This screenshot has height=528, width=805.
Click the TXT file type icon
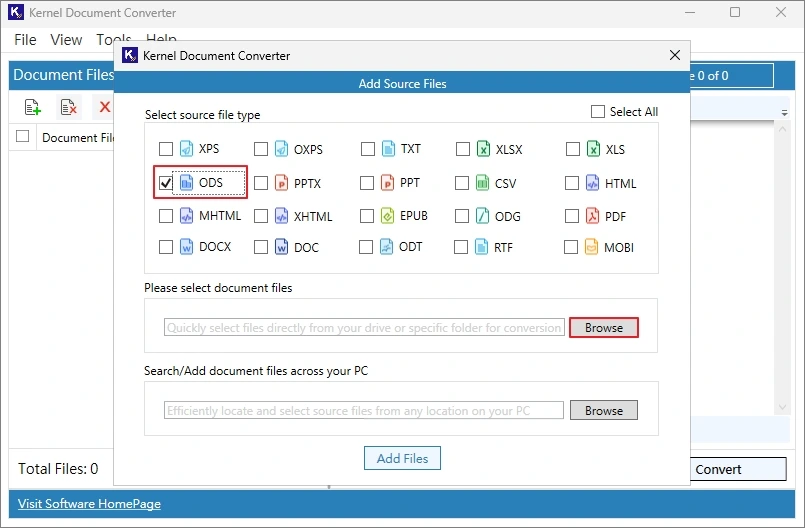click(389, 149)
